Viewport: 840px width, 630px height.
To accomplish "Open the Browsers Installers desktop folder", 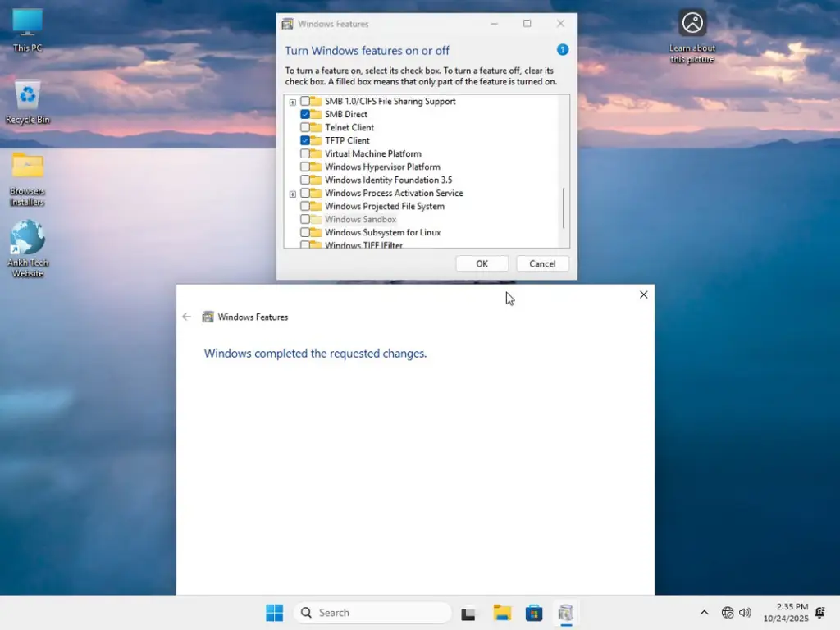I will [27, 164].
